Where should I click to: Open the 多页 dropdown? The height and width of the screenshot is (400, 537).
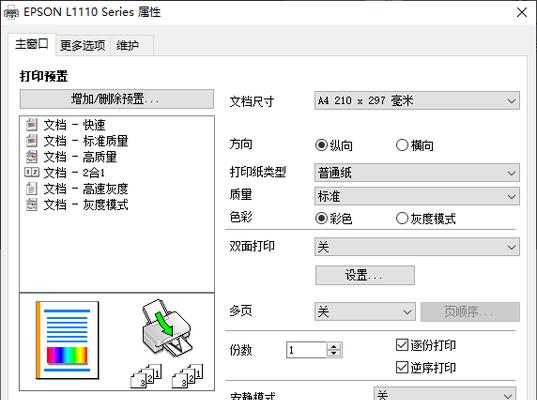coord(365,312)
